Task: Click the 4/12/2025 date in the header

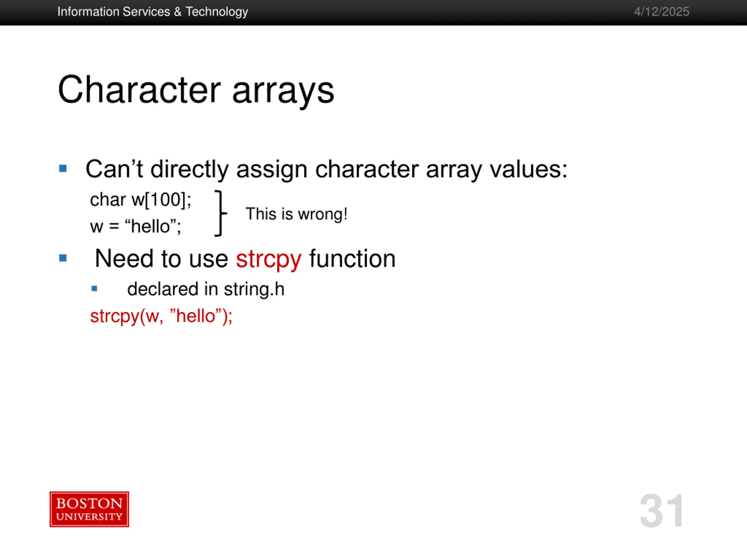Action: click(x=662, y=12)
